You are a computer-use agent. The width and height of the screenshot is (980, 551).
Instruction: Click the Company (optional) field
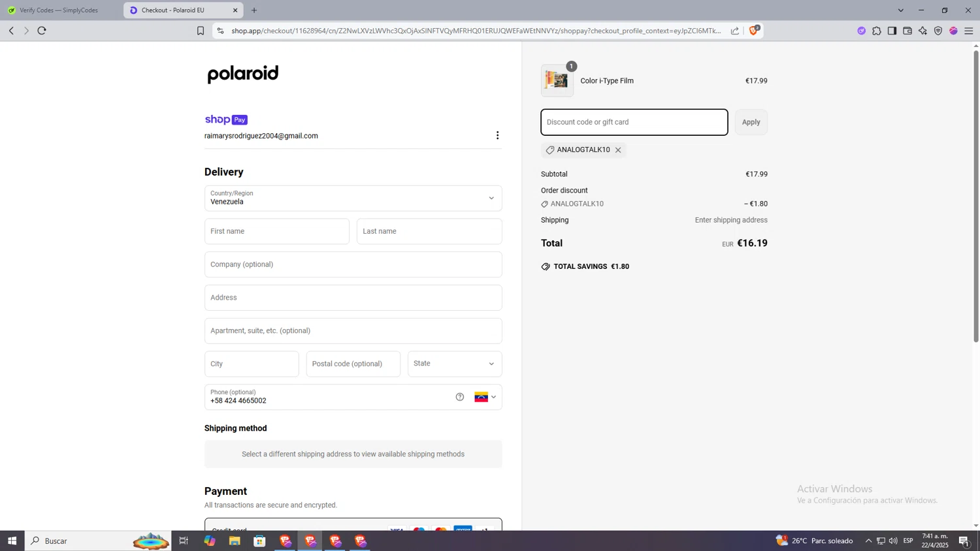coord(353,264)
